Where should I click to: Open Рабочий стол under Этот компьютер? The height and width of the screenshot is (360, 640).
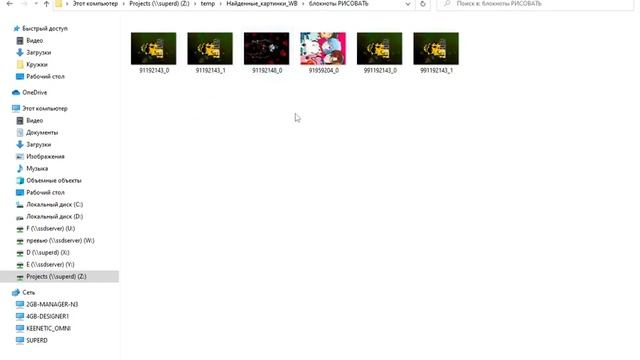click(45, 193)
